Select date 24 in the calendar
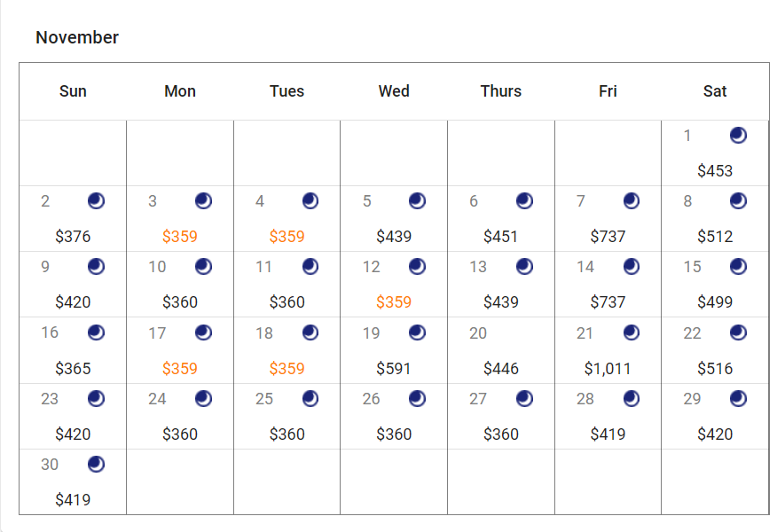The height and width of the screenshot is (532, 777). point(157,399)
